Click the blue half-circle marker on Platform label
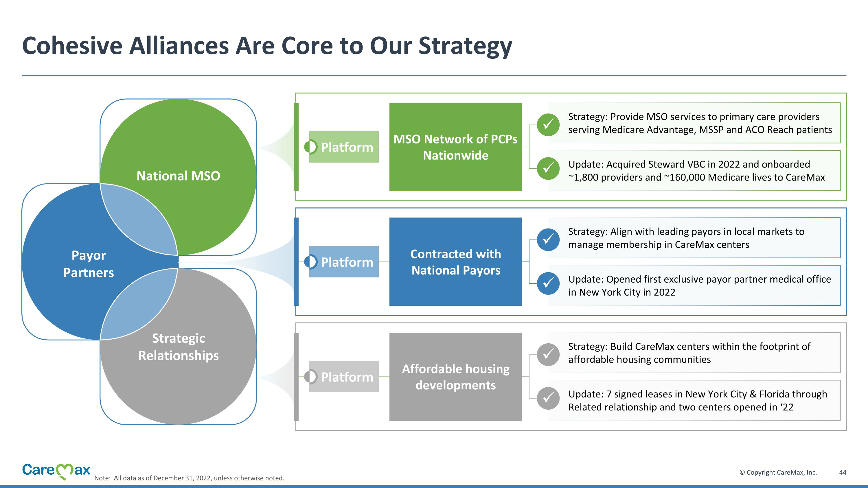 (310, 262)
